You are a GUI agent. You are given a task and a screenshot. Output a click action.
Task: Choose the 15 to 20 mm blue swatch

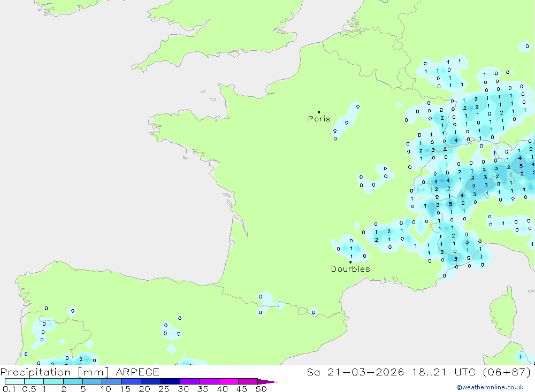click(x=131, y=381)
